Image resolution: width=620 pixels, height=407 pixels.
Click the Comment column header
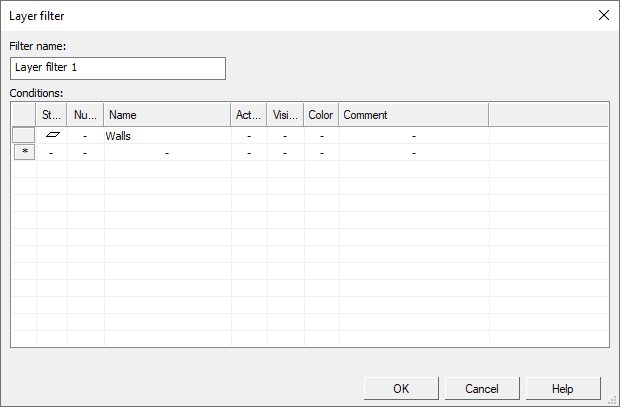(412, 115)
